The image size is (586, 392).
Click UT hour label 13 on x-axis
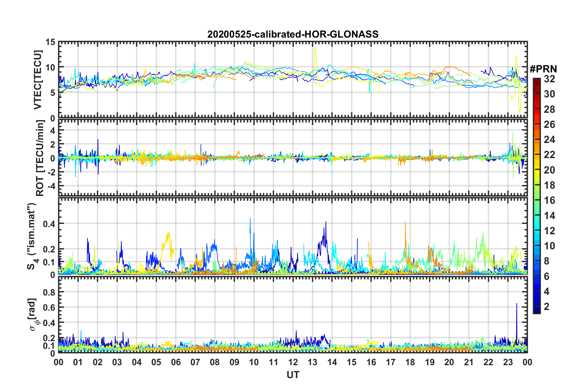(312, 362)
